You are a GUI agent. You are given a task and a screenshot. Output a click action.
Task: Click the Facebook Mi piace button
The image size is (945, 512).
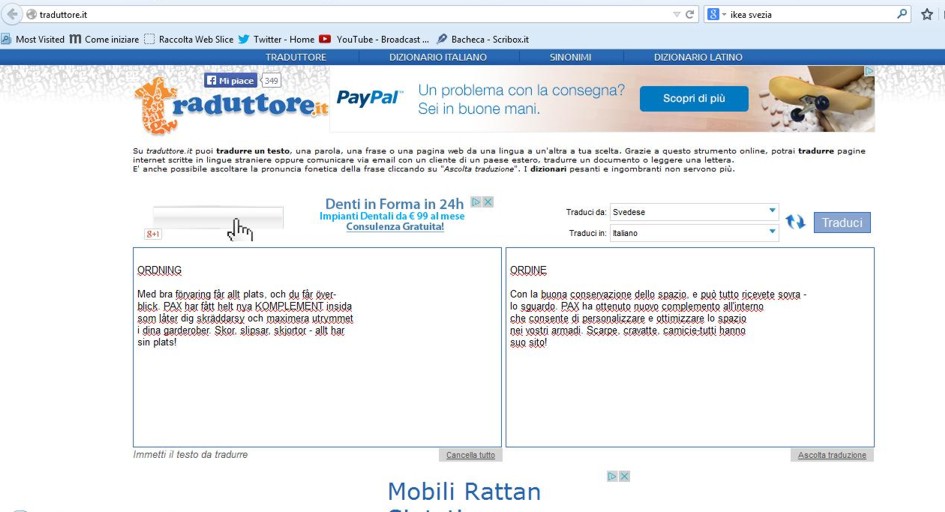231,80
